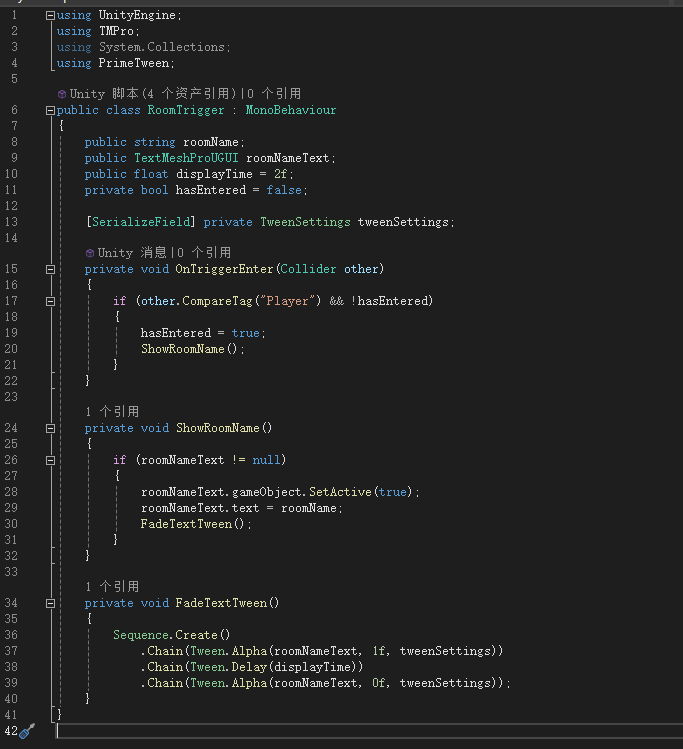Collapse the ShowRoomName method on line 24
Image resolution: width=683 pixels, height=749 pixels.
[x=50, y=428]
